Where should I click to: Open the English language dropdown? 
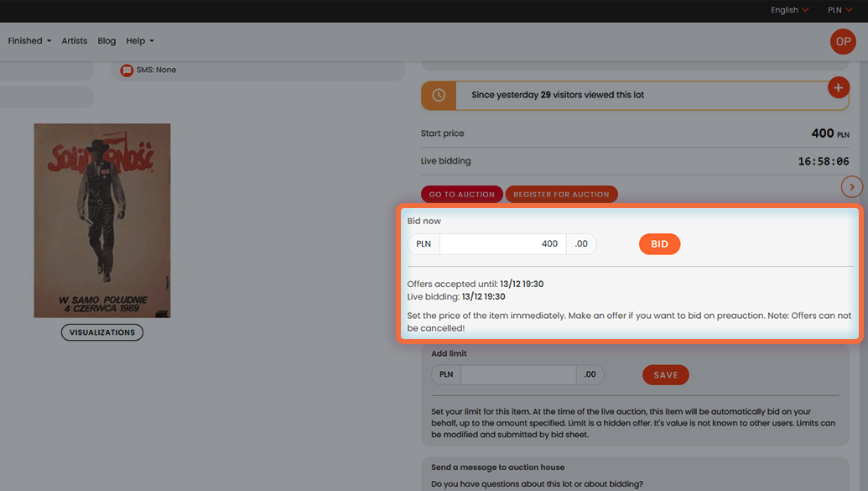tap(789, 10)
